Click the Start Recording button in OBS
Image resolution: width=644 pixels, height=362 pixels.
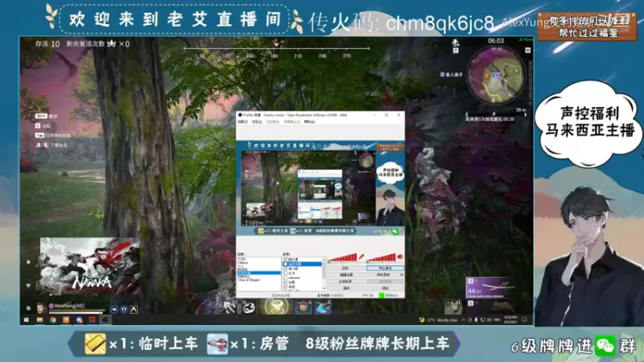383,274
